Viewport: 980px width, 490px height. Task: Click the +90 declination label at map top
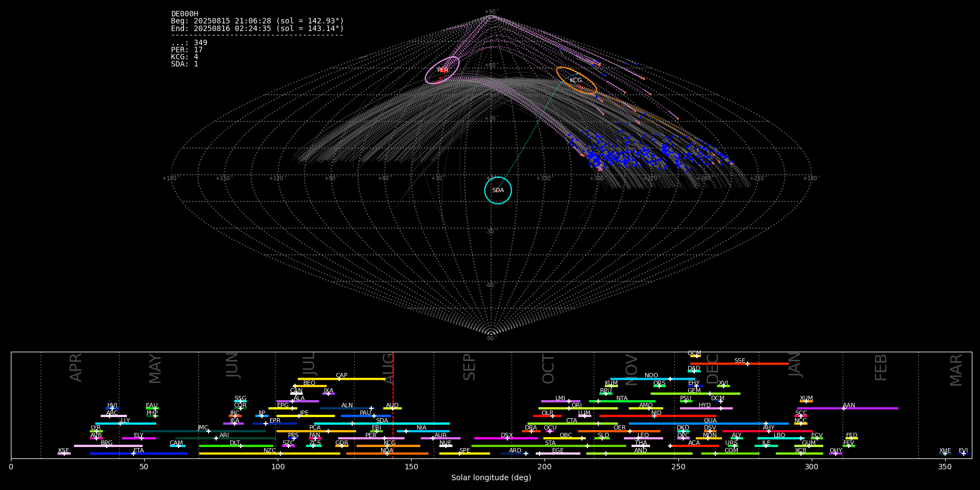pos(491,11)
